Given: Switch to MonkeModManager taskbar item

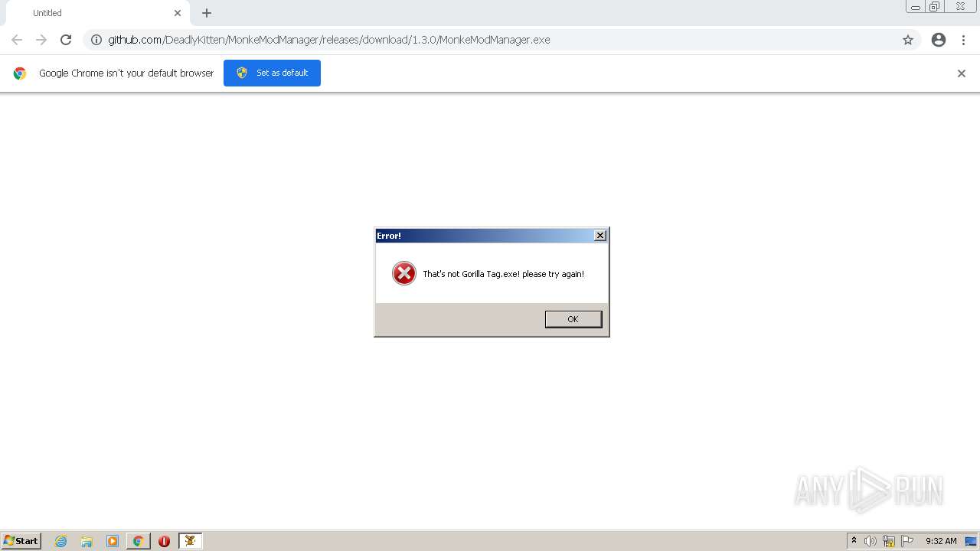Looking at the screenshot, I should click(x=191, y=541).
